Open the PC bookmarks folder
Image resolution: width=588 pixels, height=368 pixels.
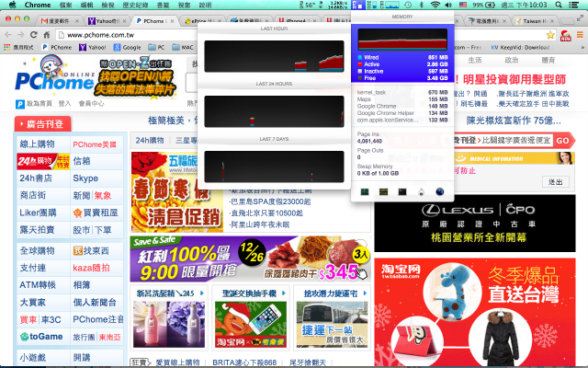(x=156, y=47)
